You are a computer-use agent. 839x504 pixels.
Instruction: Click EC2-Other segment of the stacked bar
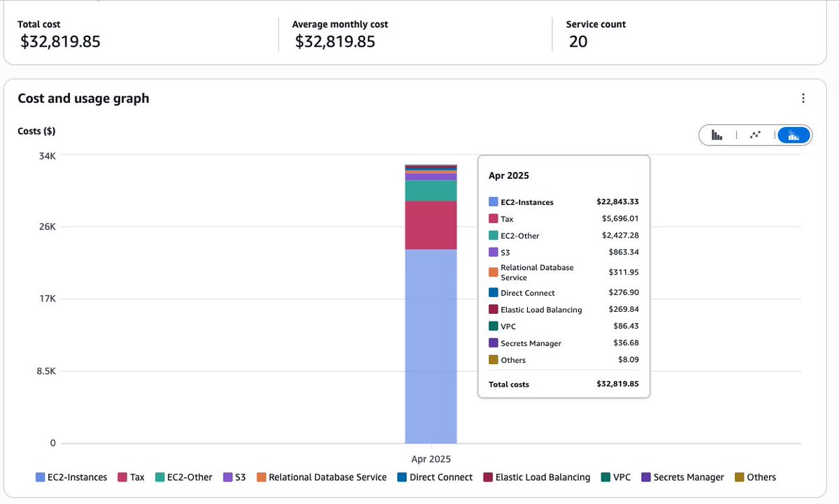(x=431, y=191)
